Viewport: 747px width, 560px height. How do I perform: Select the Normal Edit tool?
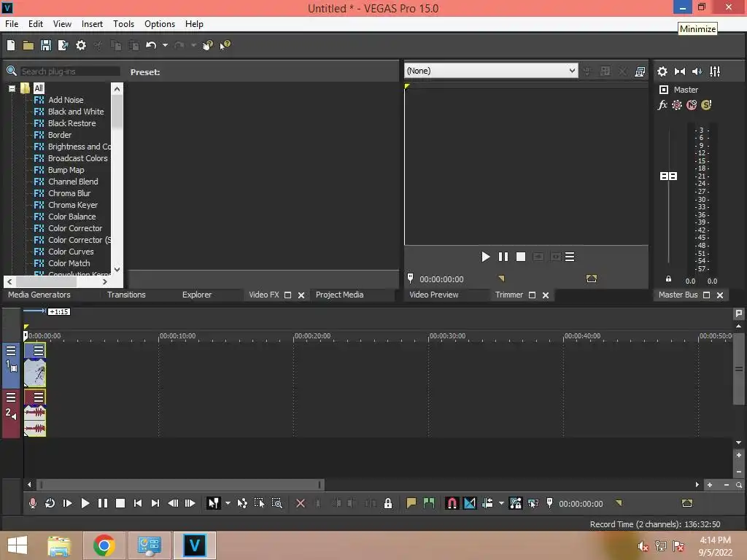(214, 503)
